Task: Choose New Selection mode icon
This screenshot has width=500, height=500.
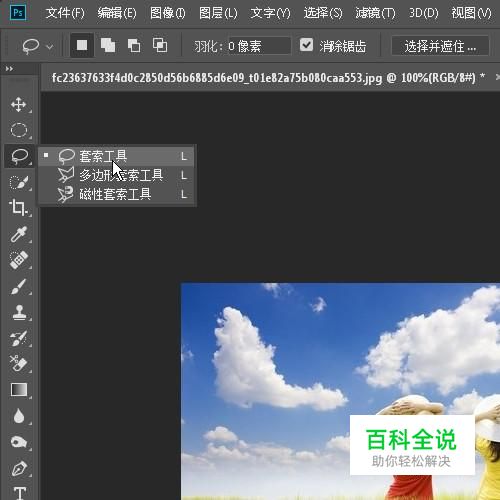Action: [82, 45]
